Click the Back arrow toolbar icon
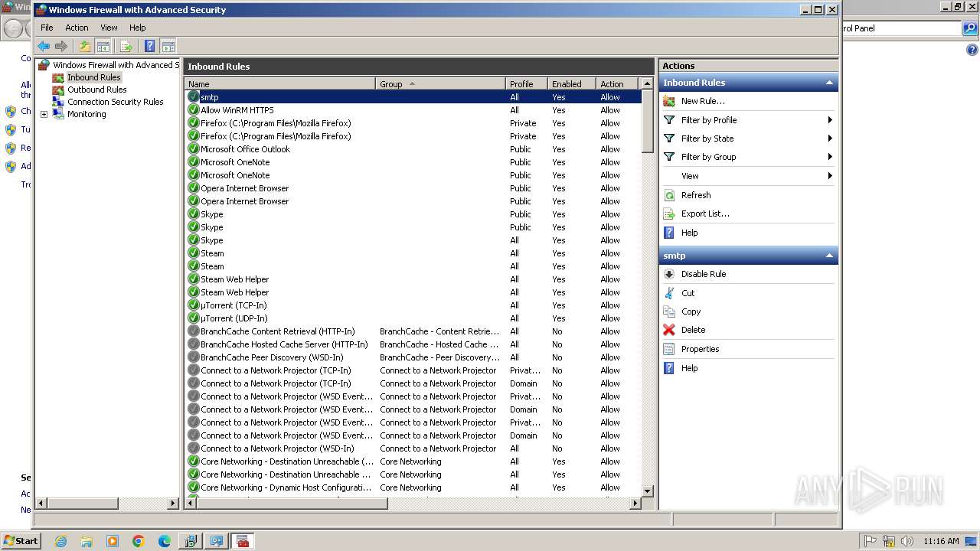 click(x=44, y=47)
